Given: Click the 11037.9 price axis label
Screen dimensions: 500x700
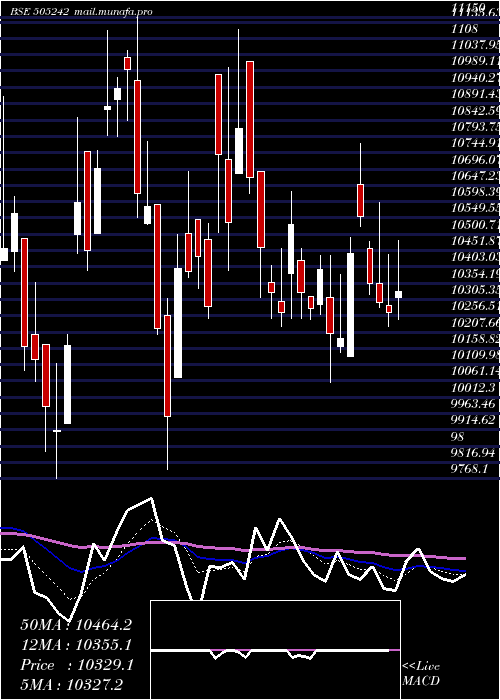Looking at the screenshot, I should (x=475, y=45).
